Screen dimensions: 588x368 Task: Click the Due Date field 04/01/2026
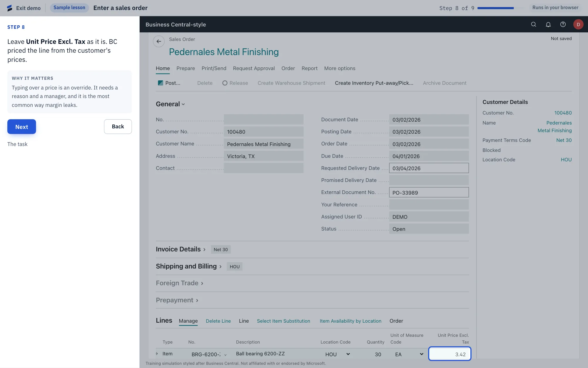(429, 156)
